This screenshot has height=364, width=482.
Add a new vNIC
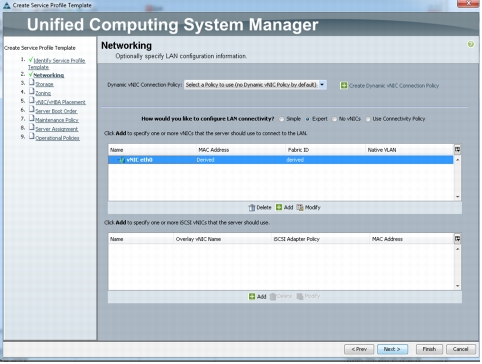pos(284,207)
